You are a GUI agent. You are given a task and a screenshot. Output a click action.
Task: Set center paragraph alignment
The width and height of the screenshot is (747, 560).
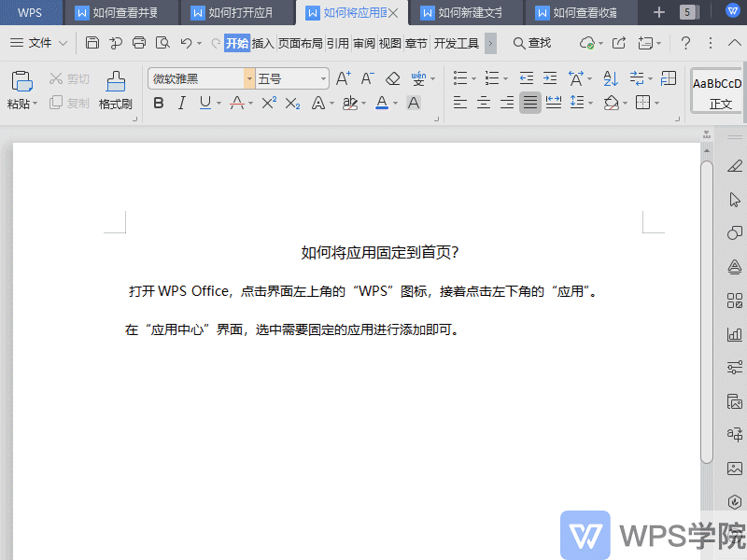point(484,103)
